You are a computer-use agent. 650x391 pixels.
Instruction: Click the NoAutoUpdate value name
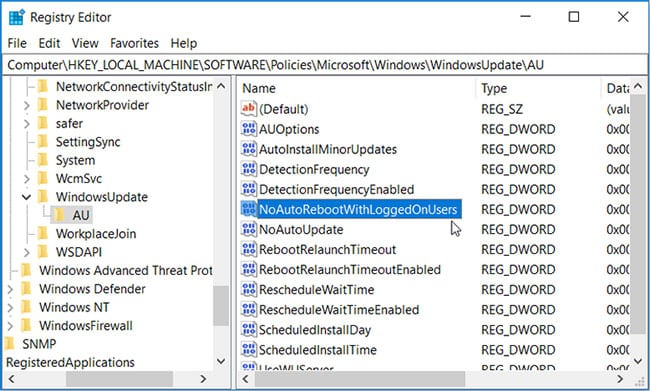(301, 230)
